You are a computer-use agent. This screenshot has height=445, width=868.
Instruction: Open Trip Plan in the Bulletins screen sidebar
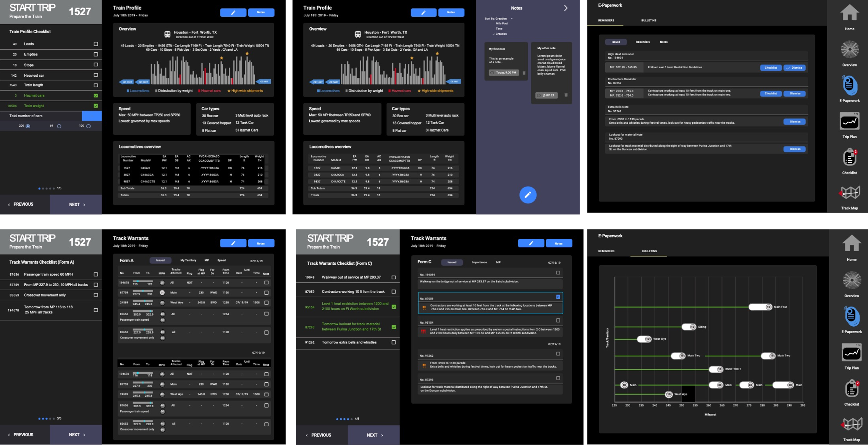click(851, 353)
